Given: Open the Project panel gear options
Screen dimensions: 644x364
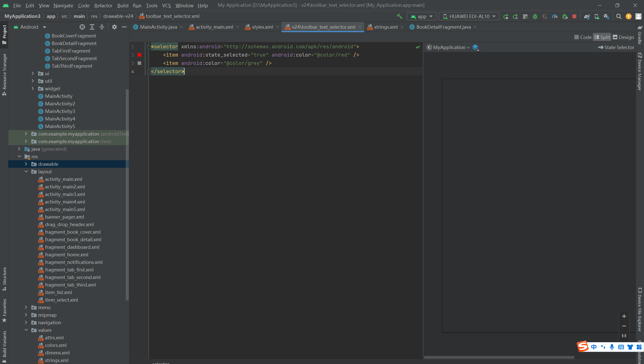Looking at the screenshot, I should [114, 27].
